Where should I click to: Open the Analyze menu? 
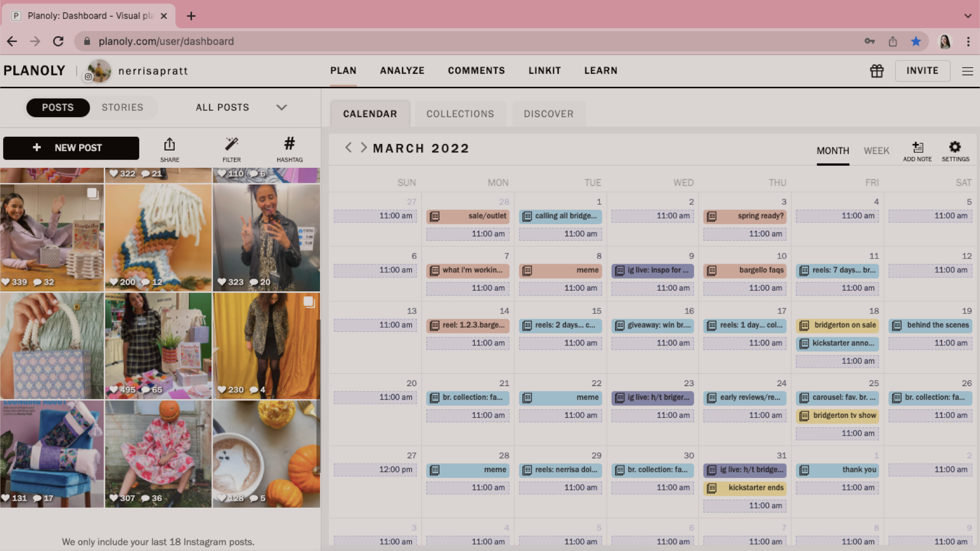tap(402, 71)
